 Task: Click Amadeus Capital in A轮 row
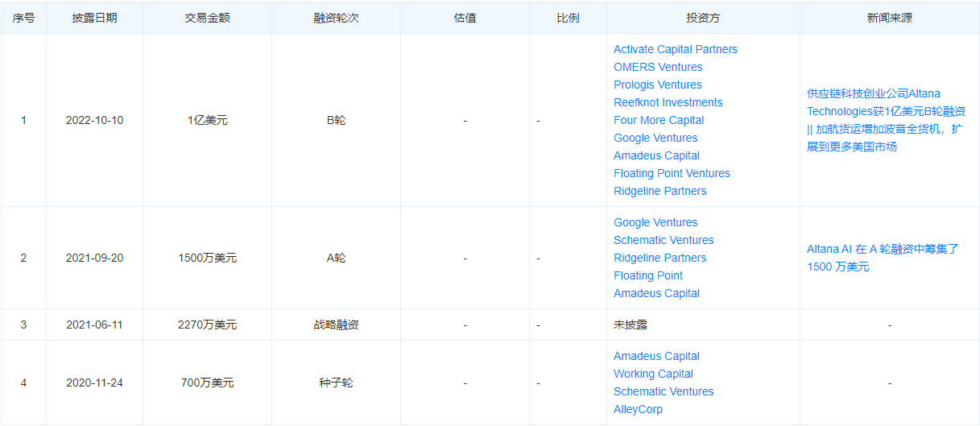pyautogui.click(x=656, y=293)
